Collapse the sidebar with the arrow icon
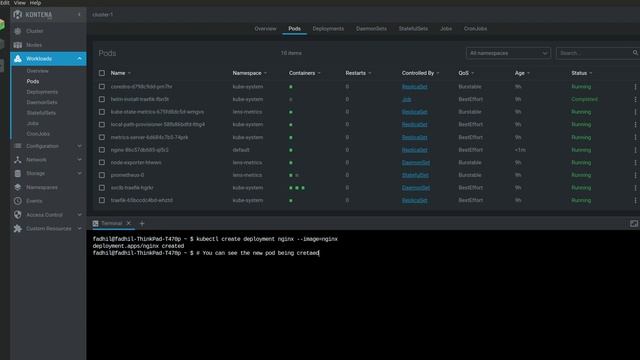Viewport: 640px width, 360px height. pos(79,14)
